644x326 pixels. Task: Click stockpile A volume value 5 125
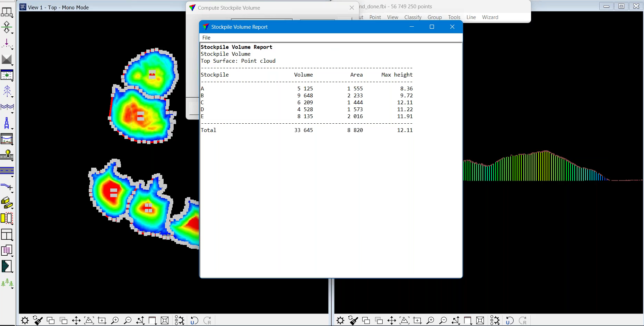point(305,89)
